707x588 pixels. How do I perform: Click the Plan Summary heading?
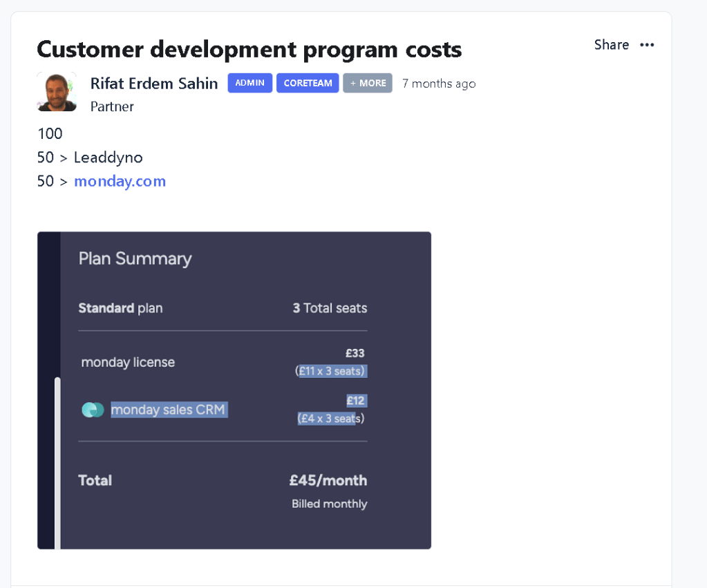tap(135, 259)
